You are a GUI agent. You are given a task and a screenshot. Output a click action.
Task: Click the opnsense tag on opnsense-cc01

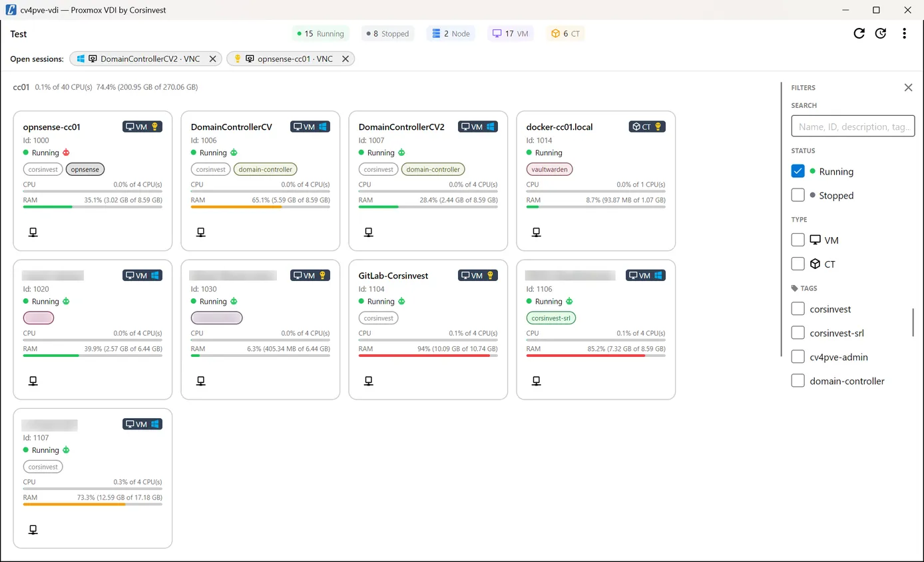click(x=85, y=169)
